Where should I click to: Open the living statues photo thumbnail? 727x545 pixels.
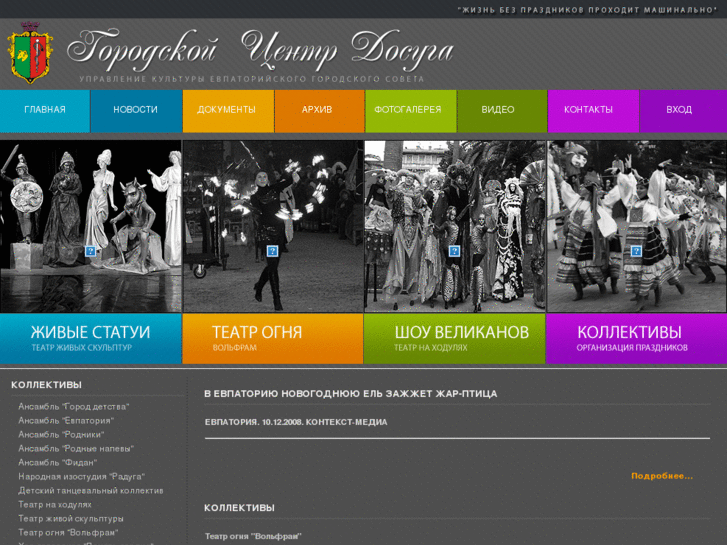[x=90, y=226]
